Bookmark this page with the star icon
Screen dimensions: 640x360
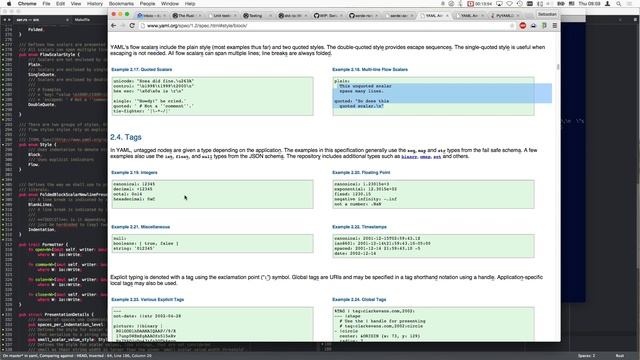tap(512, 26)
